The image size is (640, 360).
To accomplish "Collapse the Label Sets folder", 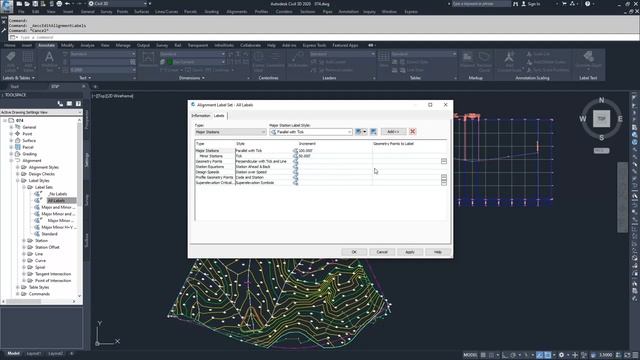I will point(24,187).
